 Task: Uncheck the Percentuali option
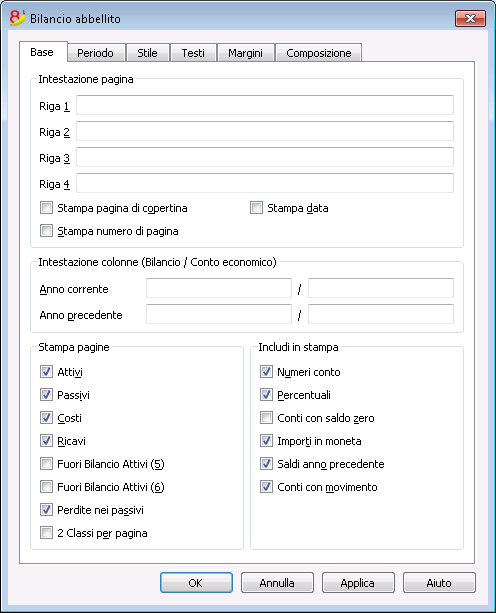(x=267, y=394)
